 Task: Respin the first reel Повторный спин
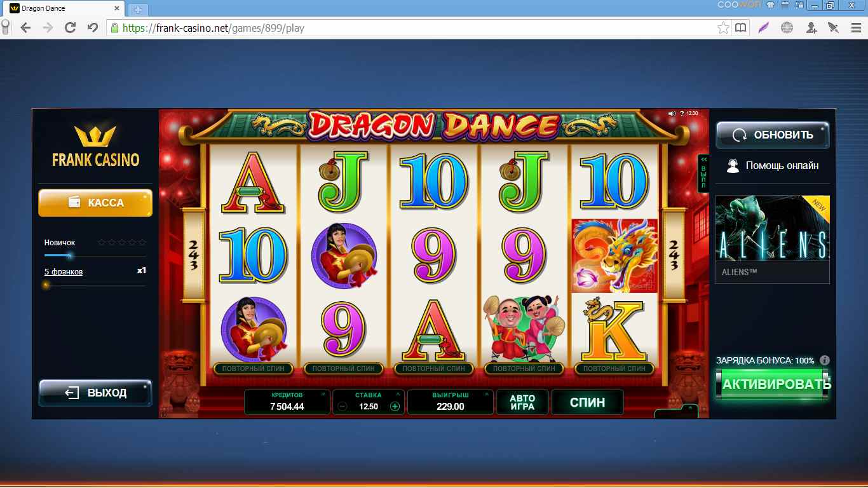(x=254, y=369)
